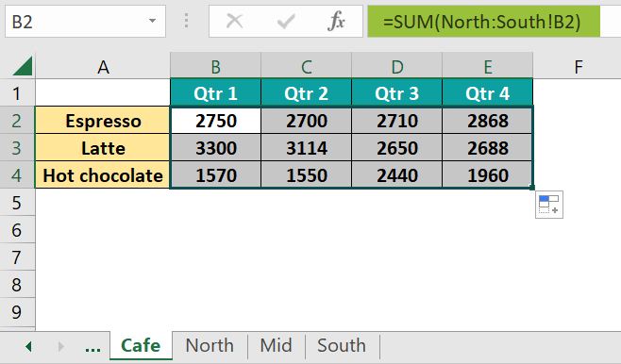Click the cell containing 2750
Image resolution: width=621 pixels, height=364 pixels.
pos(215,121)
